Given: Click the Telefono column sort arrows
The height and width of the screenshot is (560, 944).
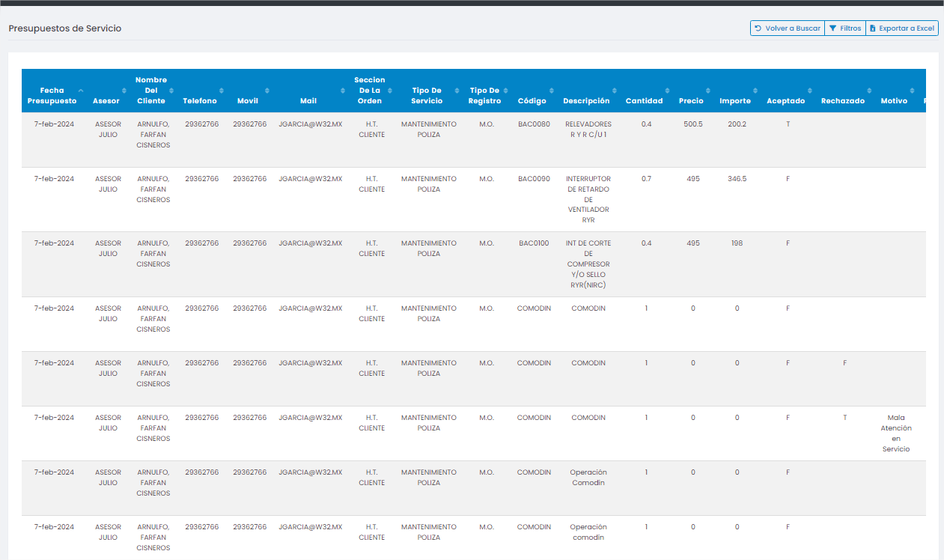Looking at the screenshot, I should point(221,91).
